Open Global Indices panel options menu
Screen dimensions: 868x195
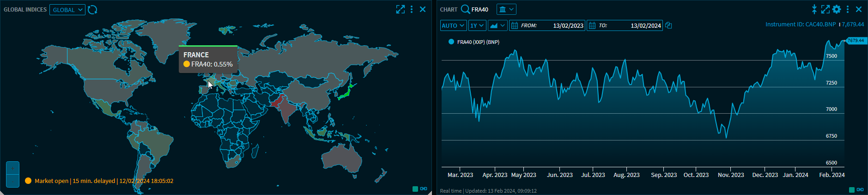(x=412, y=9)
